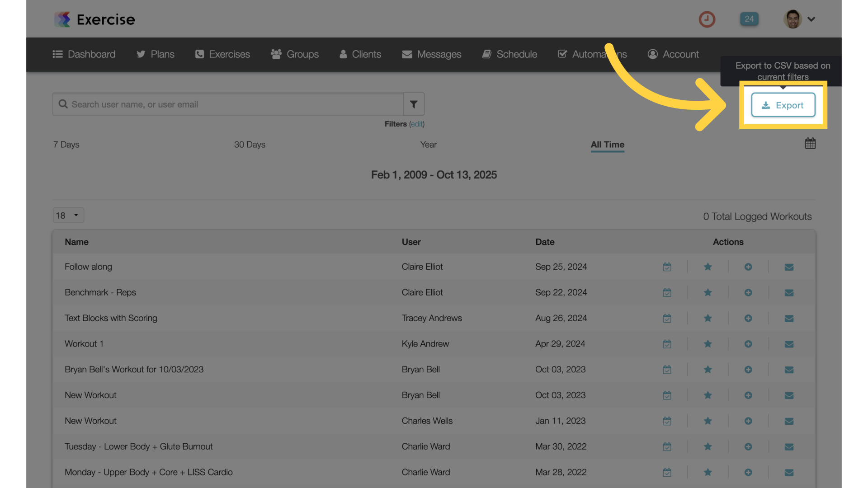Click the edit link next to Filters
868x488 pixels.
[x=416, y=124]
